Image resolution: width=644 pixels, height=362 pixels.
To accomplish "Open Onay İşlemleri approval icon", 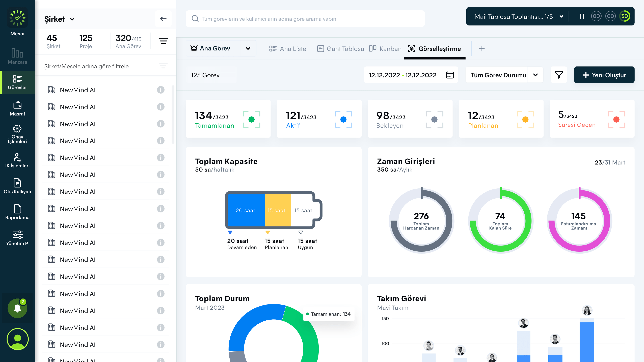I will point(17,129).
